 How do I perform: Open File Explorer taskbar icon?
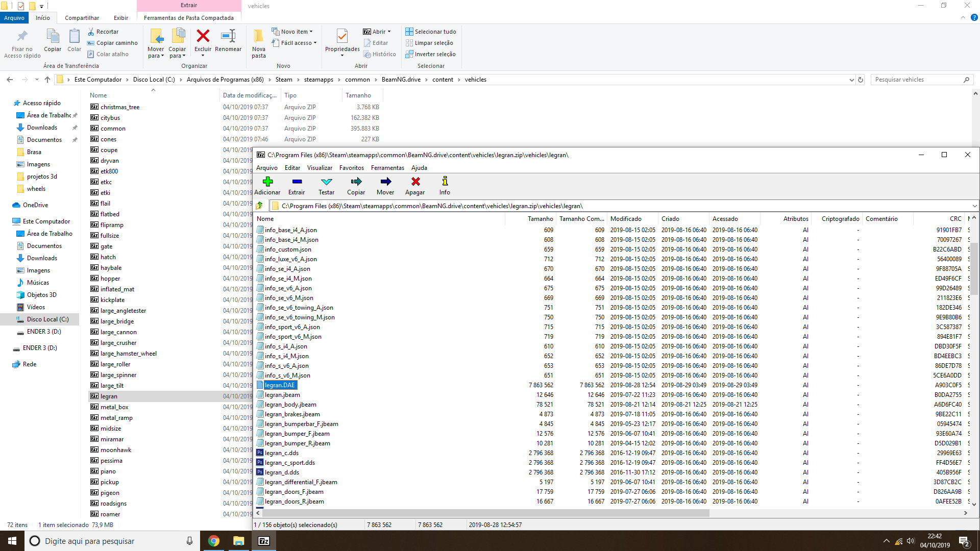(238, 541)
